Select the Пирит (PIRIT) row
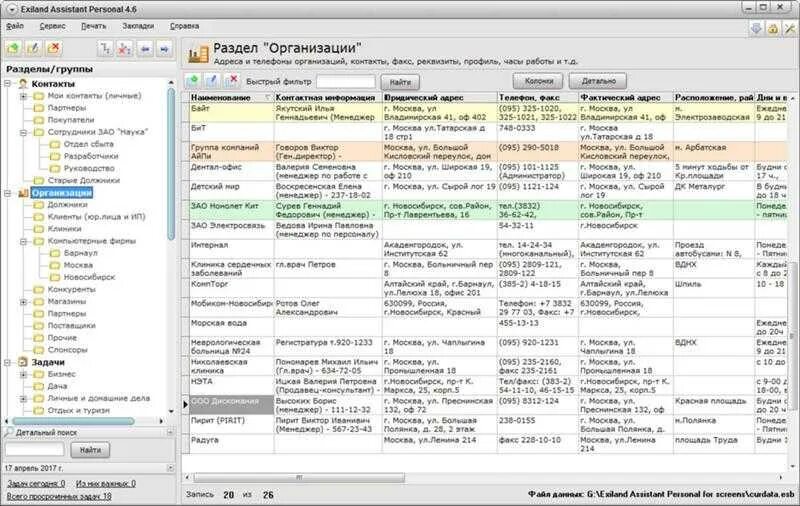The height and width of the screenshot is (506, 800). pos(487,424)
